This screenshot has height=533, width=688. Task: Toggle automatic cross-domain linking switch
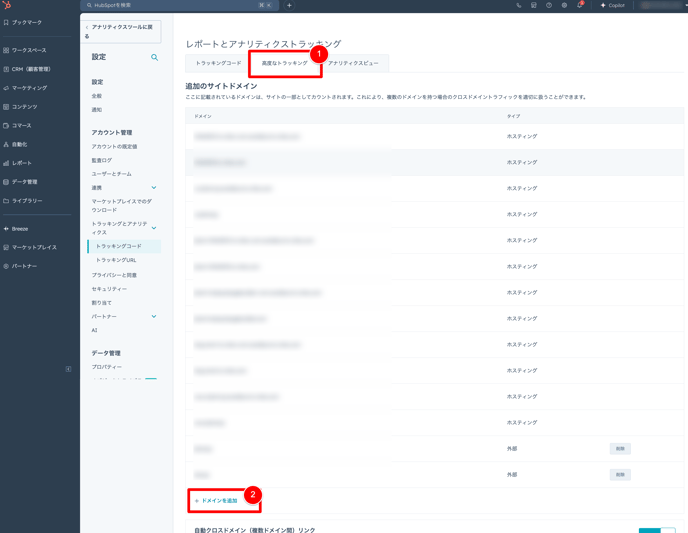[x=655, y=530]
